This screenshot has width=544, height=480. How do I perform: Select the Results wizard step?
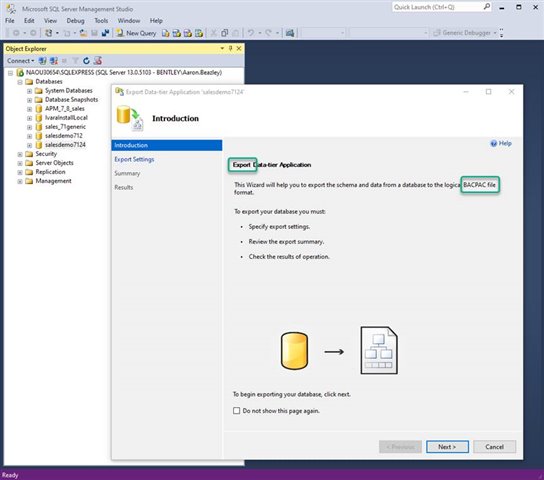pos(124,187)
